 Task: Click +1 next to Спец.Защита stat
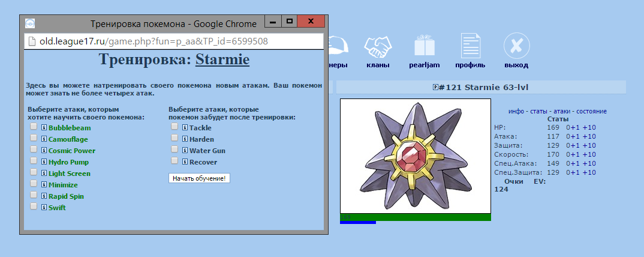point(574,173)
